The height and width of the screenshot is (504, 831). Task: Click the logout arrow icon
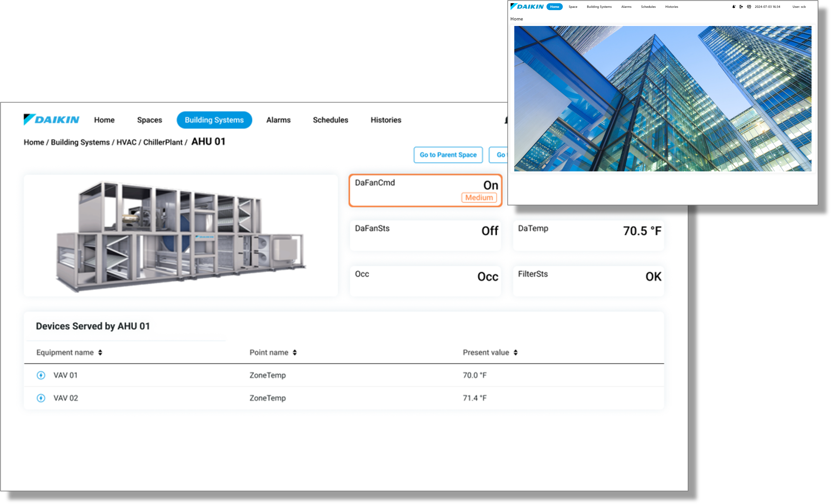point(741,7)
